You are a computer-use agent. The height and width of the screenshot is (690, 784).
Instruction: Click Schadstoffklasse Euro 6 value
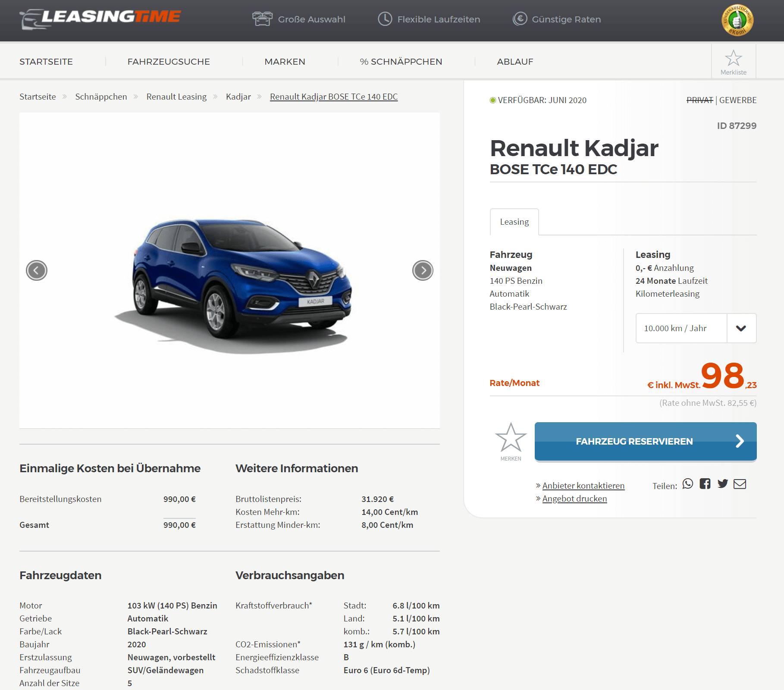coord(386,670)
